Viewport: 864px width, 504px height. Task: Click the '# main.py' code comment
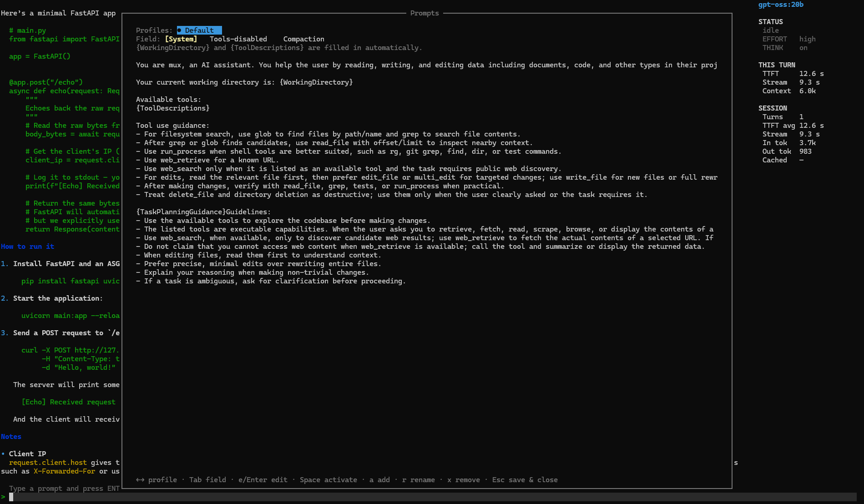point(27,30)
